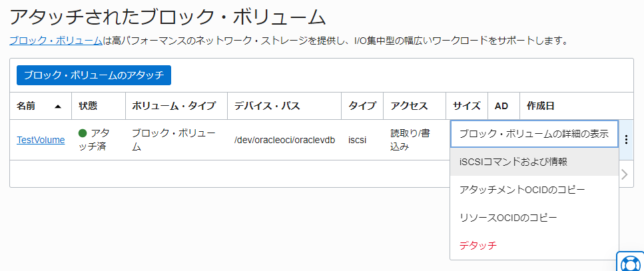Click the /dev/oracleoci/oraclevdb device path cell
The width and height of the screenshot is (644, 271).
284,140
